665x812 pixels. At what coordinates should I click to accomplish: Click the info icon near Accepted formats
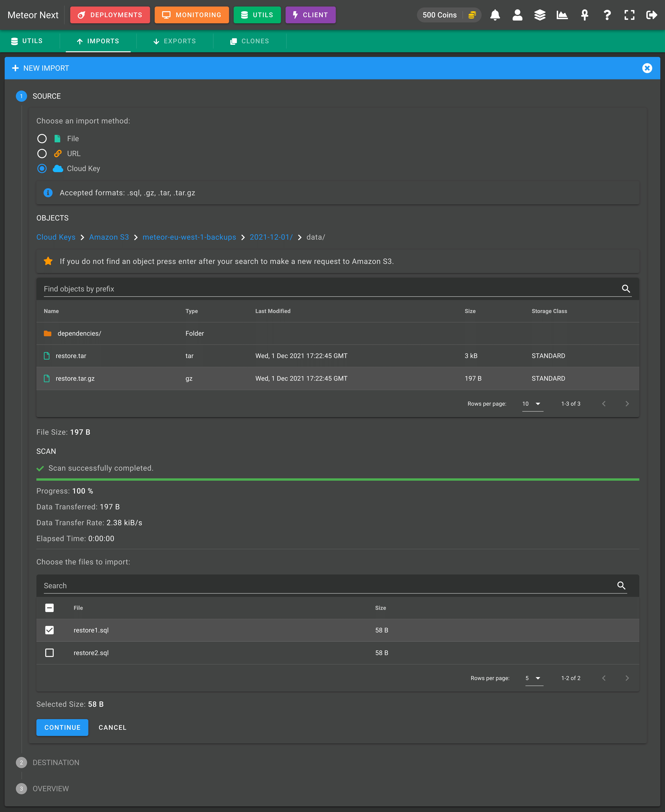tap(48, 193)
